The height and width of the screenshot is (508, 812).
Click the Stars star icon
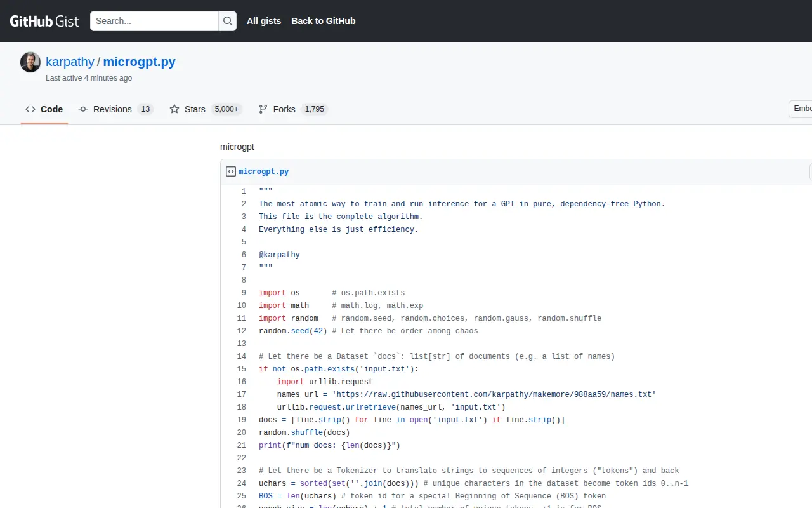(x=174, y=109)
